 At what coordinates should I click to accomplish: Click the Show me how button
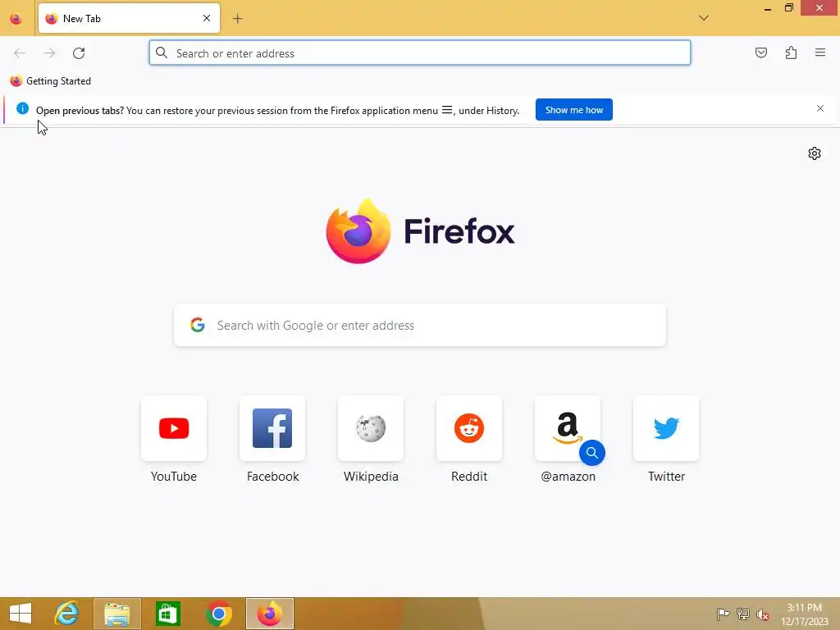coord(573,110)
